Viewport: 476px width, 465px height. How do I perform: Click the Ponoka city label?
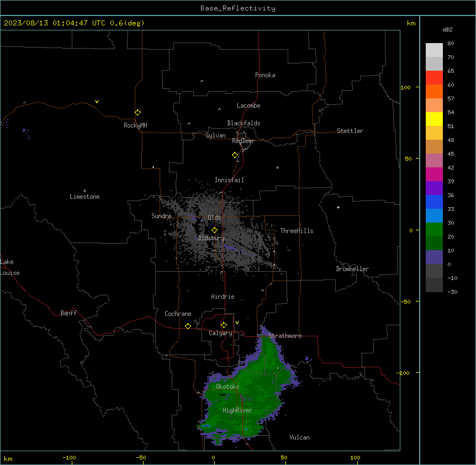pos(265,75)
